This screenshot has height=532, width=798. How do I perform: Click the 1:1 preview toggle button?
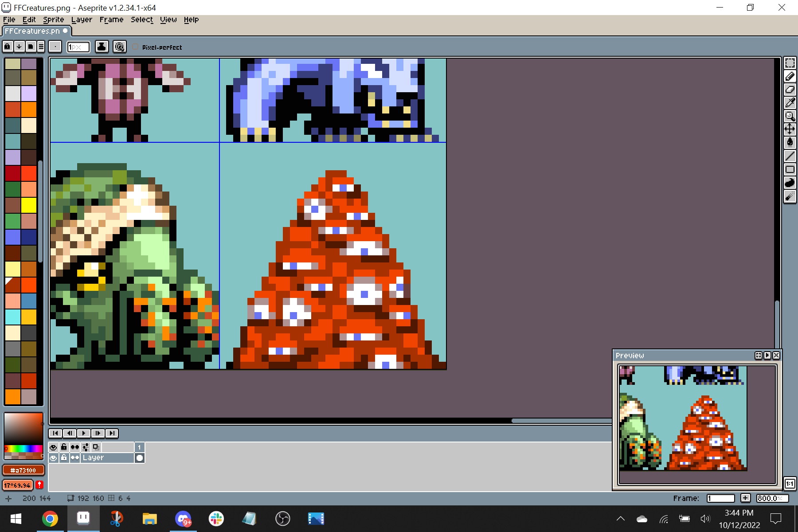pos(790,484)
